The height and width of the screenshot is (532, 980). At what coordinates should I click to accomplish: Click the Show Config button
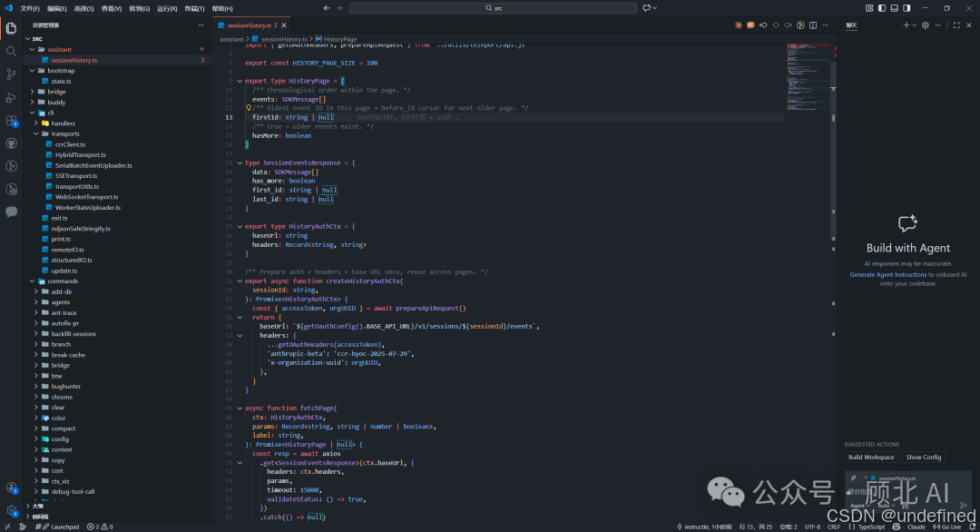point(923,457)
